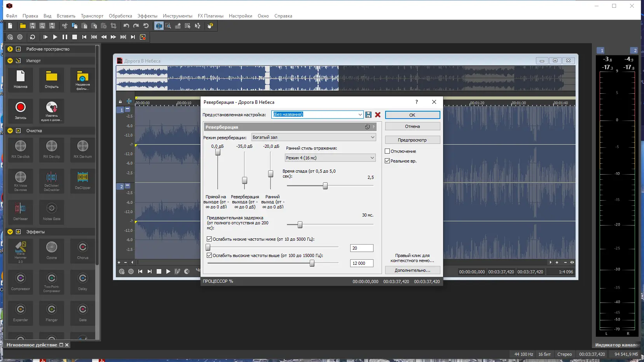This screenshot has height=362, width=644.
Task: Click the Undo arrow in the main toolbar
Action: click(x=126, y=26)
